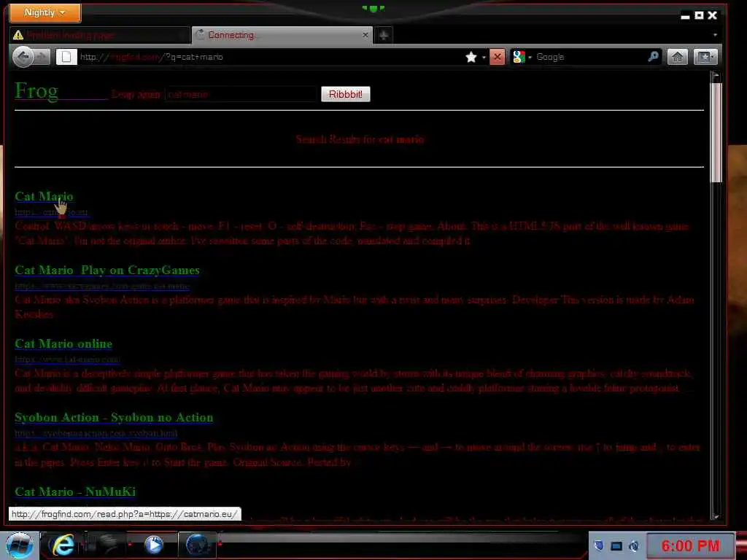Open Cat Mario Play on CrazyGames result

click(x=107, y=270)
